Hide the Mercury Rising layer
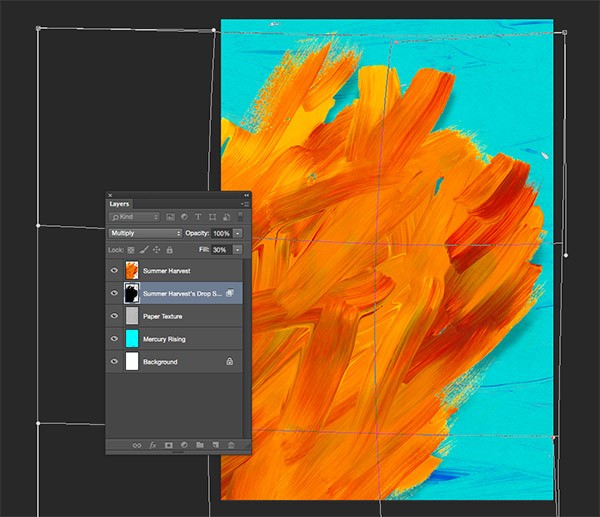Image resolution: width=600 pixels, height=517 pixels. click(x=114, y=339)
